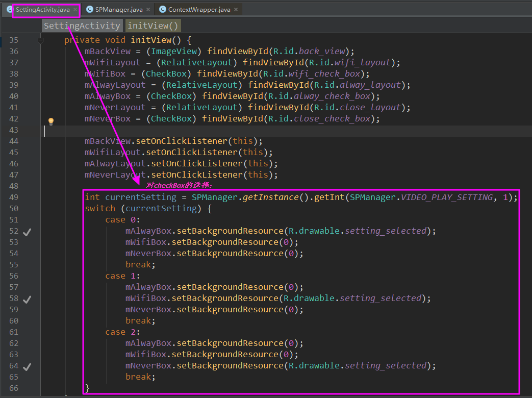The height and width of the screenshot is (398, 532).
Task: Open the ContextWrapper.java tab
Action: click(x=198, y=9)
